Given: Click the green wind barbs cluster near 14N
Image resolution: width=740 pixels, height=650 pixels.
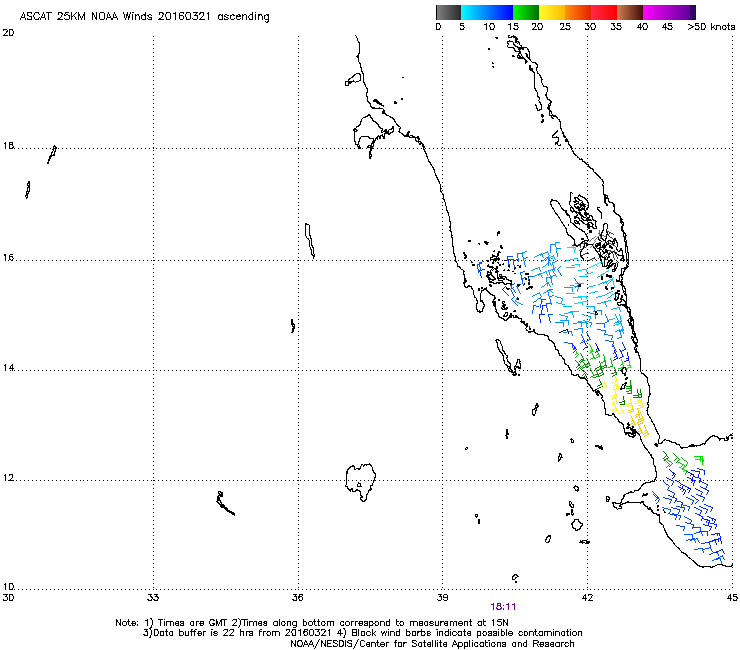Looking at the screenshot, I should point(595,365).
